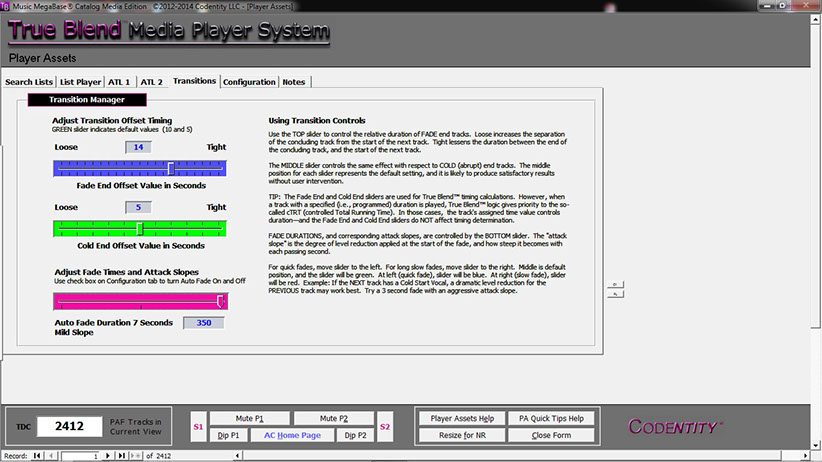822x462 pixels.
Task: Click the green Cold End Offset slider
Action: coord(139,228)
